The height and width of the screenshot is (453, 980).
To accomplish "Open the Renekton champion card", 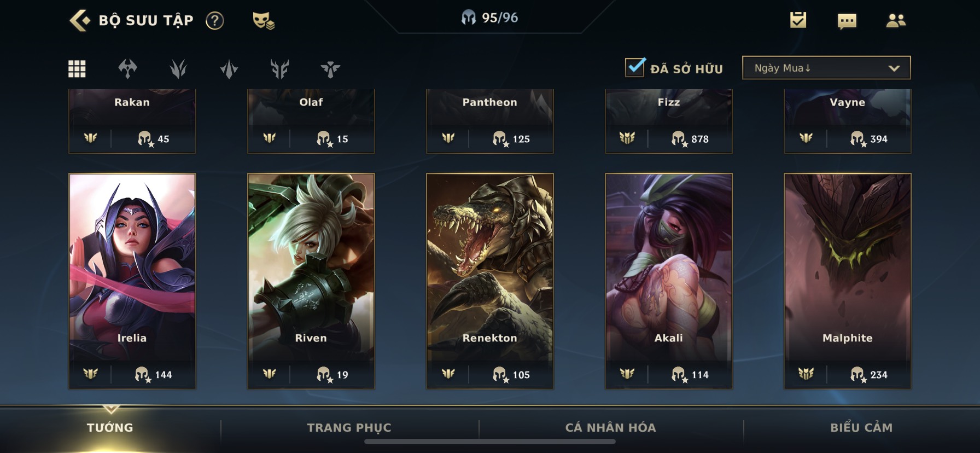I will pos(490,281).
